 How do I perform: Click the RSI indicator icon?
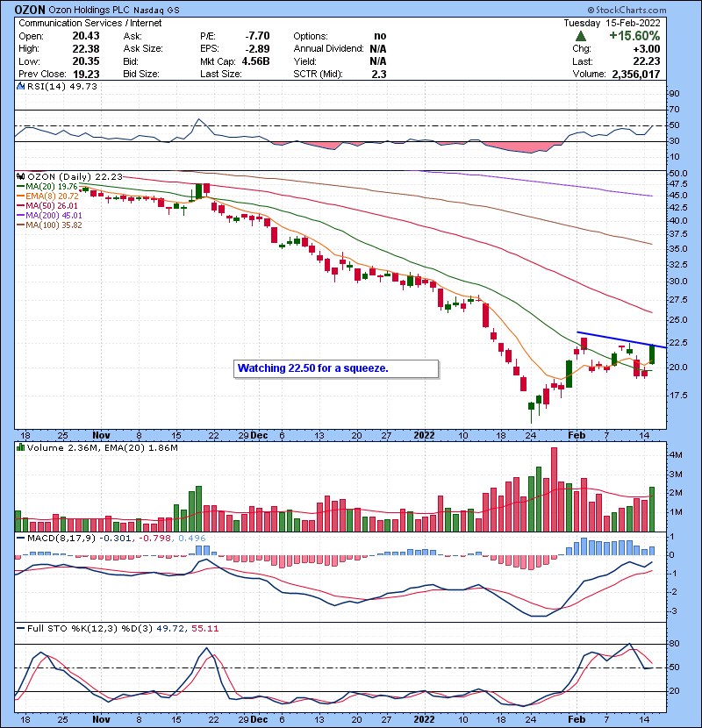click(20, 86)
